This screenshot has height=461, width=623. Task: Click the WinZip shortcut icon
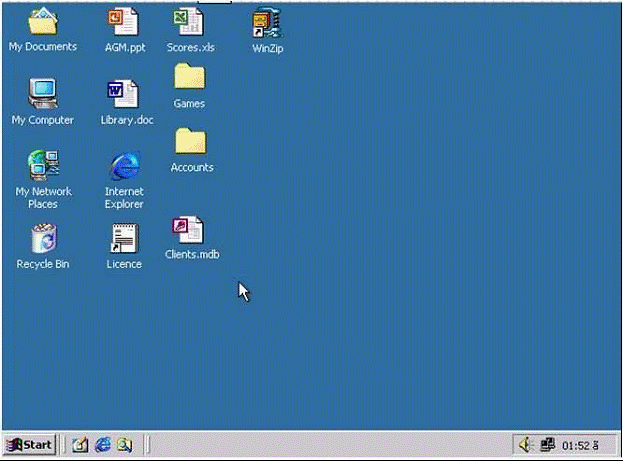(267, 21)
